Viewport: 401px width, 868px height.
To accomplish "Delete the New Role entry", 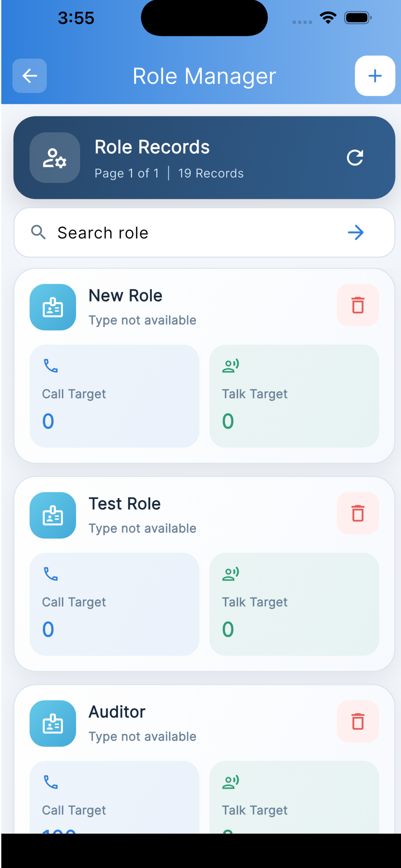I will 358,305.
